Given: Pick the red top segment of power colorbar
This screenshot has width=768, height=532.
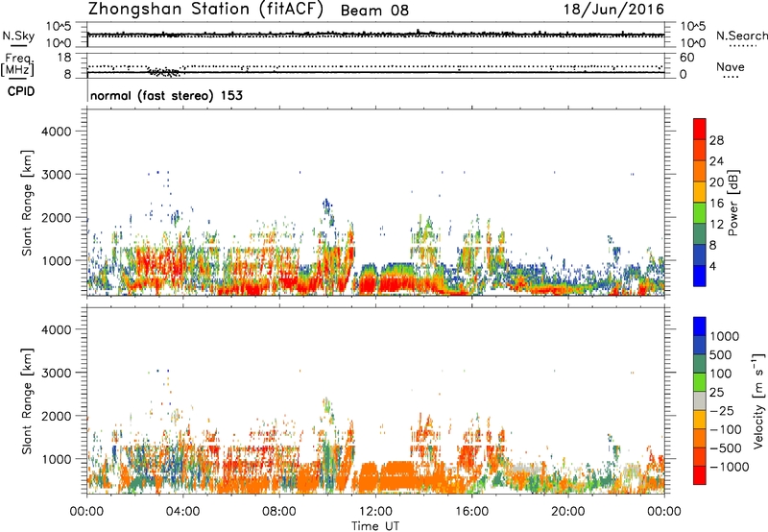Looking at the screenshot, I should (700, 130).
